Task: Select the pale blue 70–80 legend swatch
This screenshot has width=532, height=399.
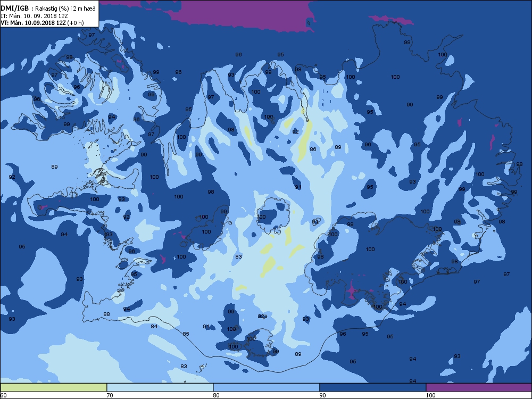Action: pyautogui.click(x=160, y=387)
